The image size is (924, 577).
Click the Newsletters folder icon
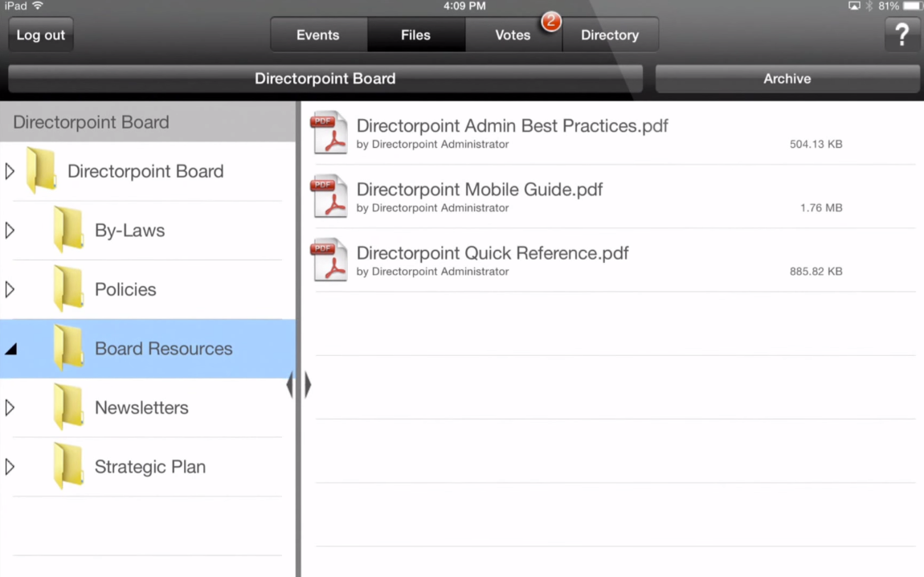click(68, 407)
